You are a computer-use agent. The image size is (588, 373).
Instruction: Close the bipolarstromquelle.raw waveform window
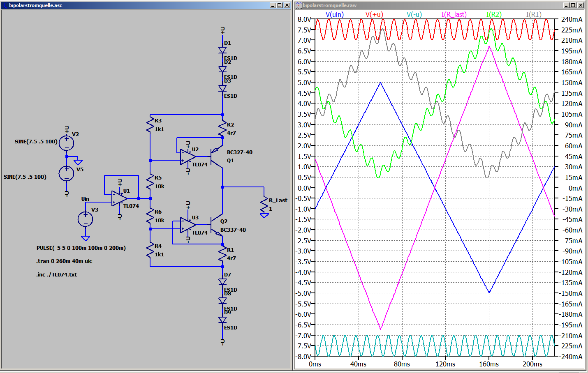coord(580,5)
